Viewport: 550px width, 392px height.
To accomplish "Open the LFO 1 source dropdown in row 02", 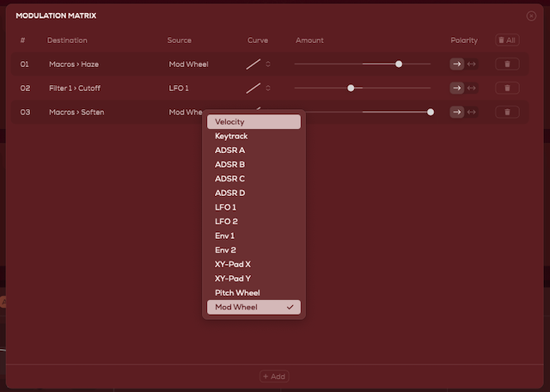I will pyautogui.click(x=182, y=88).
